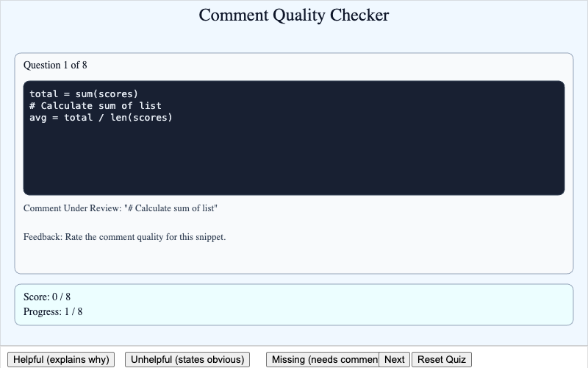Choose the "Missing (needs comment)" rating button
Viewport: 588px width, 368px height.
[322, 359]
